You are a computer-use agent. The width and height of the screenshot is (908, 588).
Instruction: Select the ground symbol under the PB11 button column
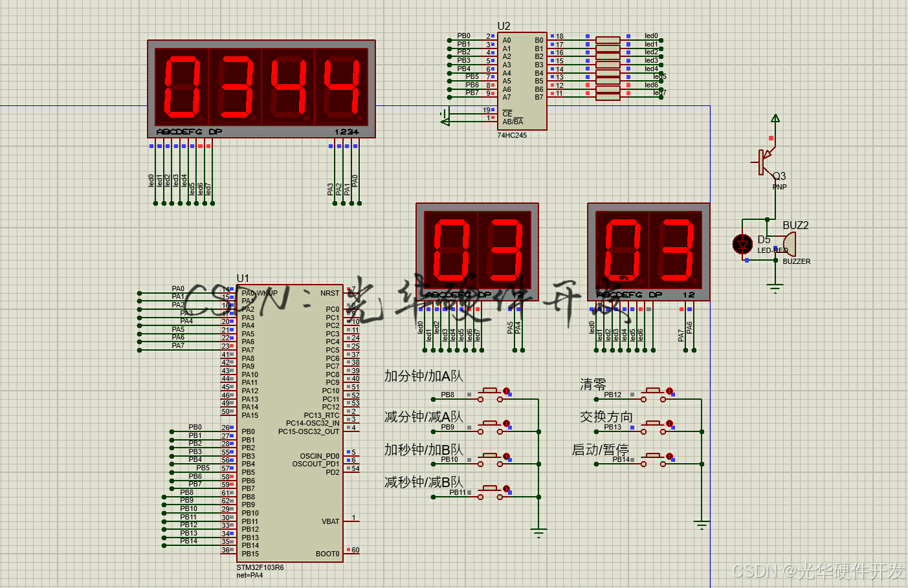coord(538,533)
